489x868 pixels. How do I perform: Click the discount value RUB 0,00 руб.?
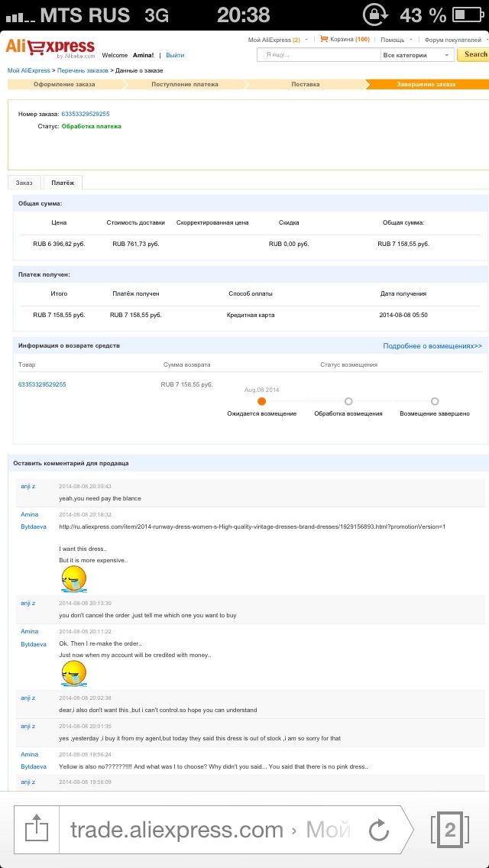[x=289, y=244]
